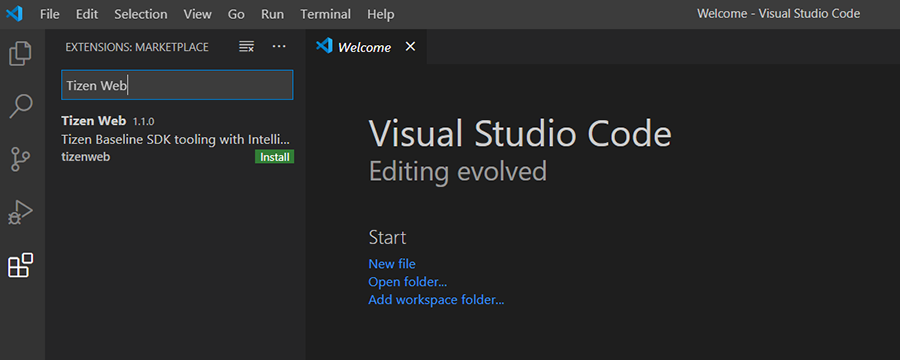Open the View menu
The width and height of the screenshot is (900, 360).
[x=197, y=14]
